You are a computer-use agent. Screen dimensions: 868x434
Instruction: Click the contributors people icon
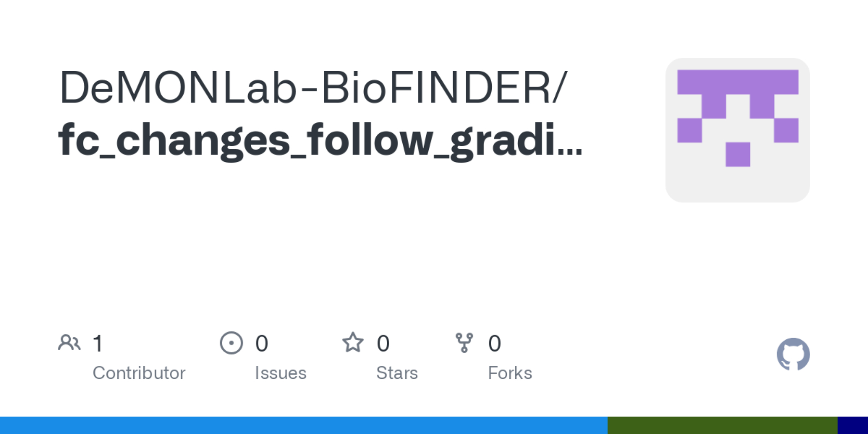coord(69,343)
